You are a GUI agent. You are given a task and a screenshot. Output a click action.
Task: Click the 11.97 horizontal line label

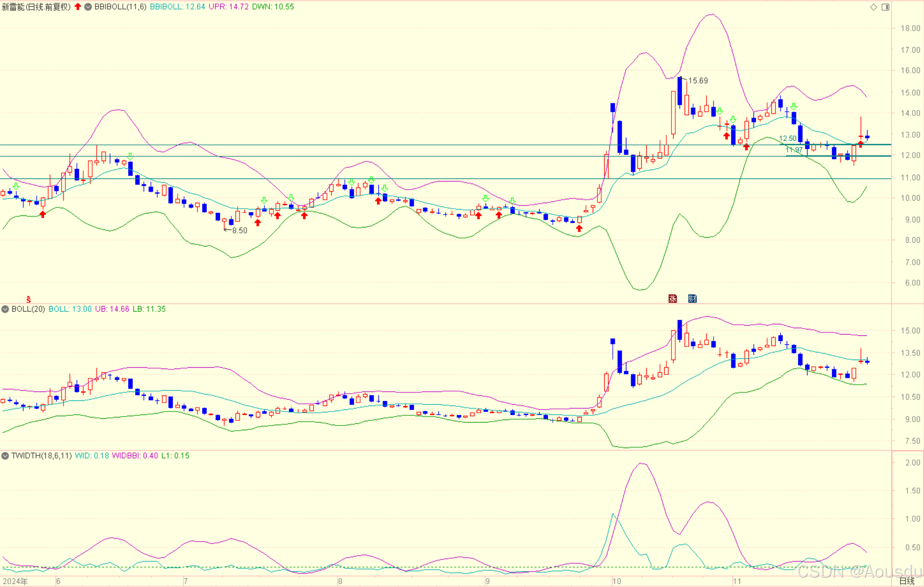[x=793, y=150]
